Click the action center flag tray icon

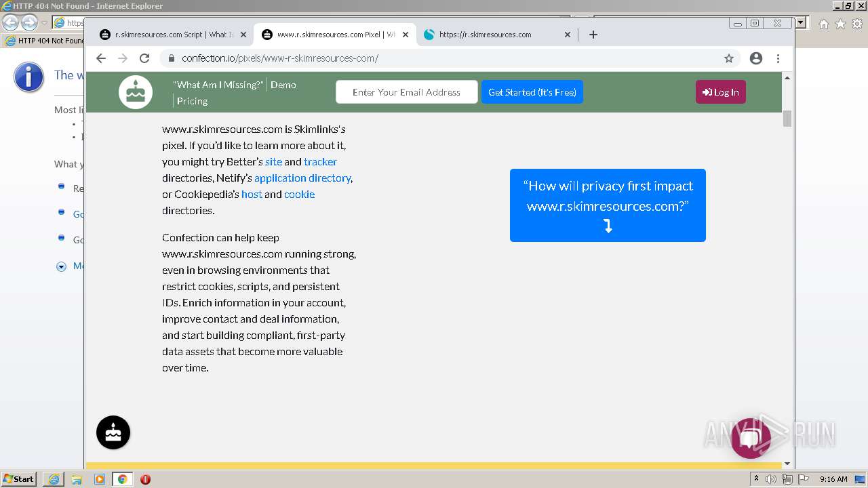point(802,479)
